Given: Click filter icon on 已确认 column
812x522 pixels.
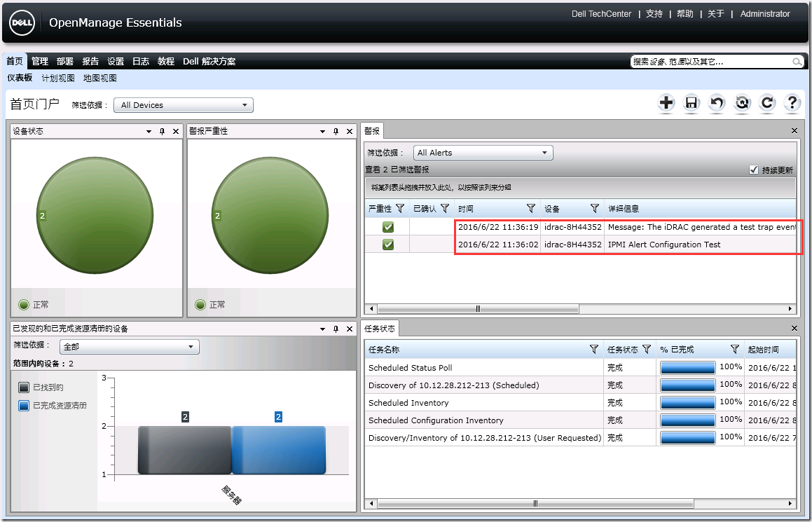Looking at the screenshot, I should [x=445, y=208].
